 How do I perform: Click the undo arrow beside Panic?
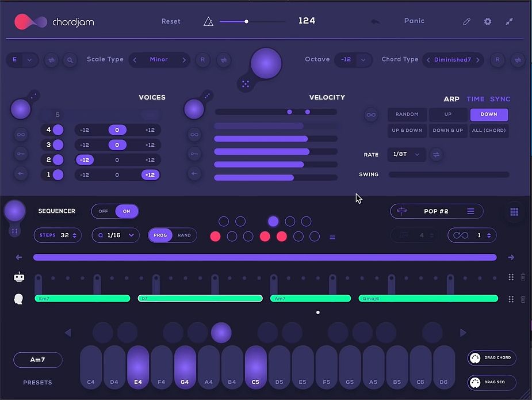pyautogui.click(x=375, y=21)
